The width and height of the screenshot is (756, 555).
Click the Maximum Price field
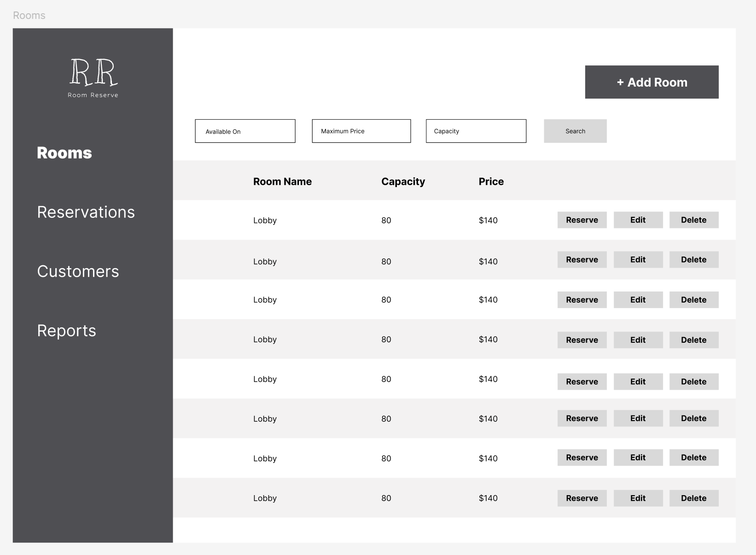coord(361,131)
